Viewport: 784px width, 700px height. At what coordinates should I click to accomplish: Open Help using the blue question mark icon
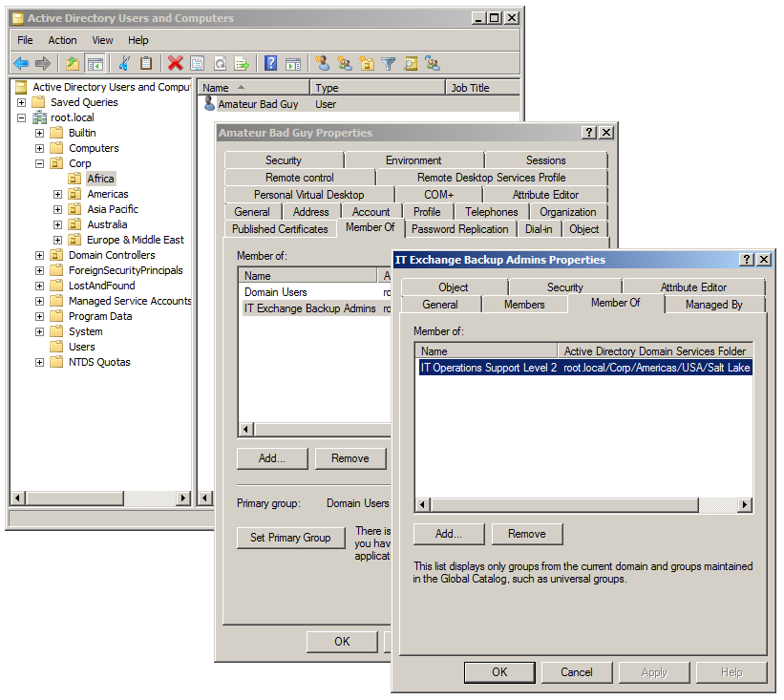[269, 63]
